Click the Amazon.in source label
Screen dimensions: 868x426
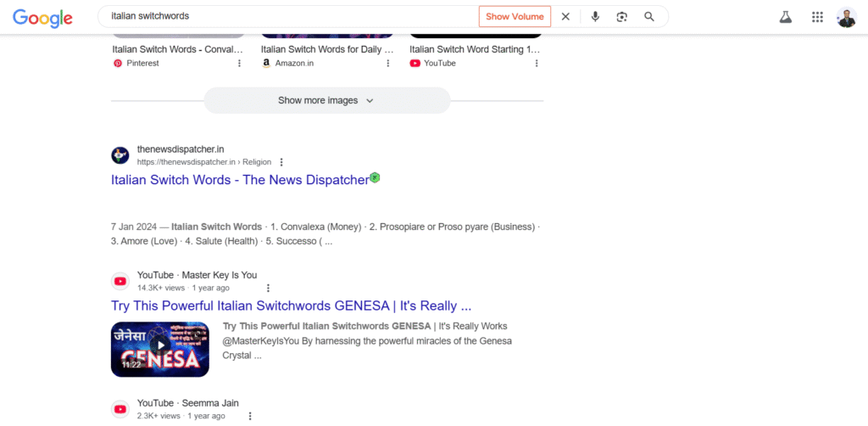[294, 63]
